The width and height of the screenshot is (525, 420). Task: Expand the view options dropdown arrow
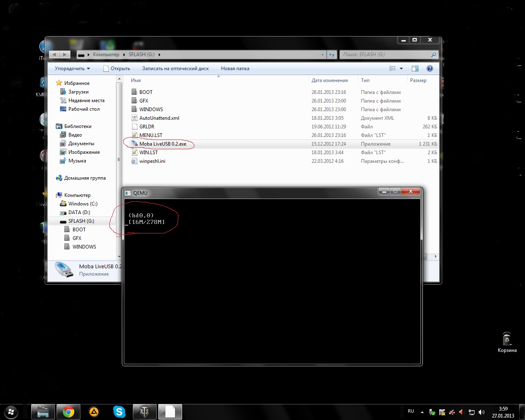(x=401, y=68)
